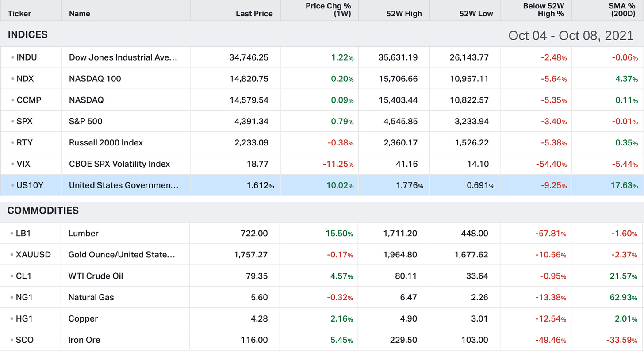Click the Oct 04 - Oct 08, 2021 date
The image size is (644, 356).
[x=571, y=35]
